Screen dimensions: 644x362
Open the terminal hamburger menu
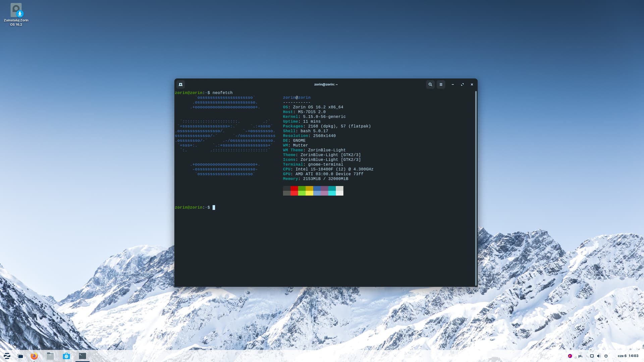tap(441, 84)
